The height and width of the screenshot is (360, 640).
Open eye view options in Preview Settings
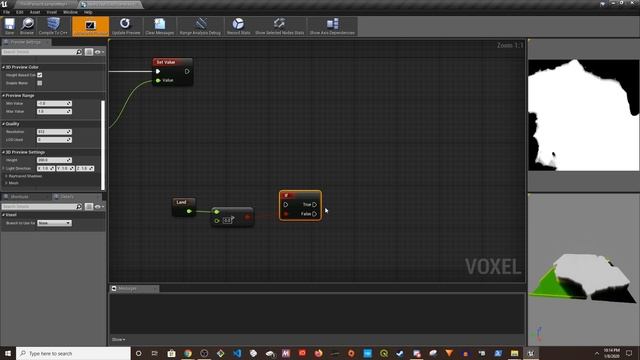click(x=99, y=52)
